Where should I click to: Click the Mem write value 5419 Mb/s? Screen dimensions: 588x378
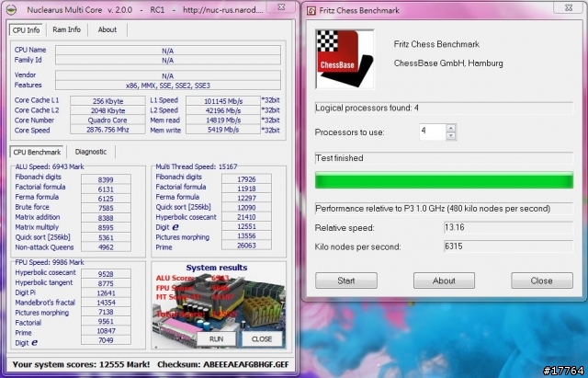coord(223,130)
